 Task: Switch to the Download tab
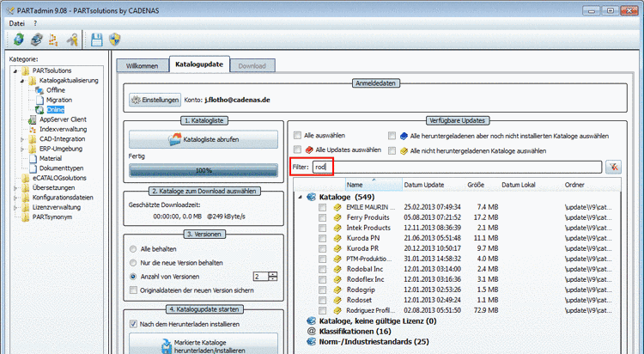coord(252,66)
